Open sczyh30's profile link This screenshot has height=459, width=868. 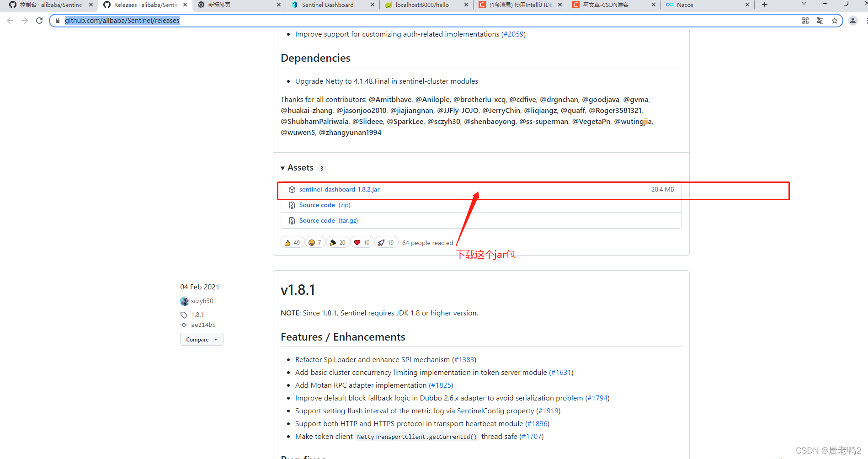pyautogui.click(x=202, y=301)
